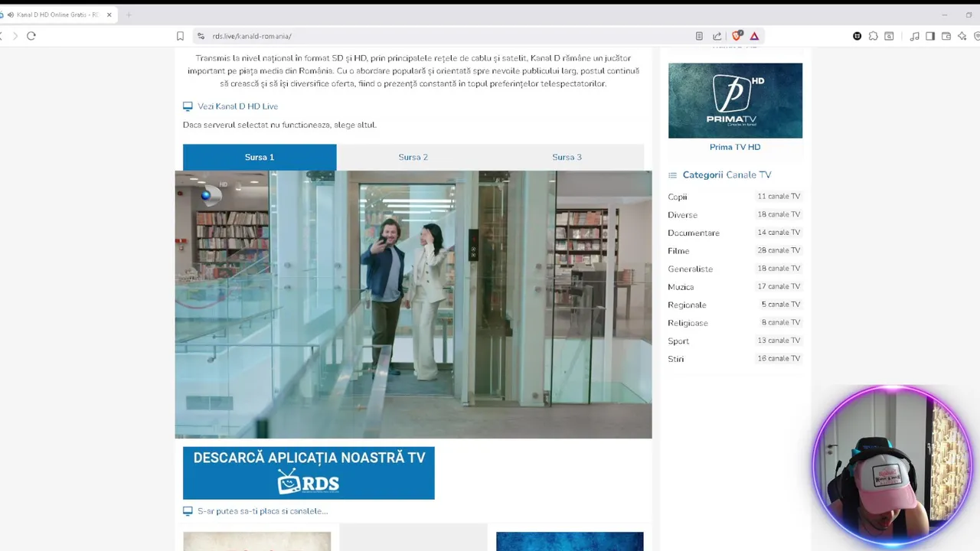Open the Regionale category
Screen dimensions: 980x551
(x=687, y=305)
